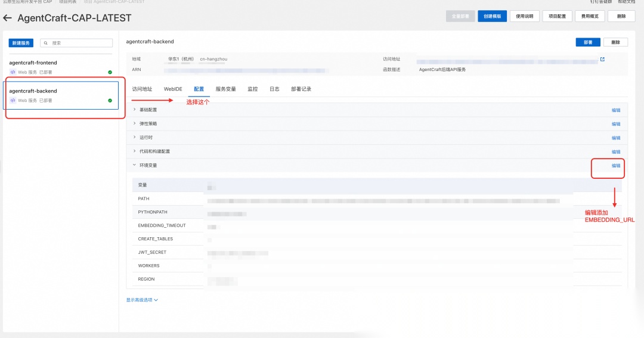
Task: Click the agentcraft-backend green deployed status icon
Action: pos(110,101)
